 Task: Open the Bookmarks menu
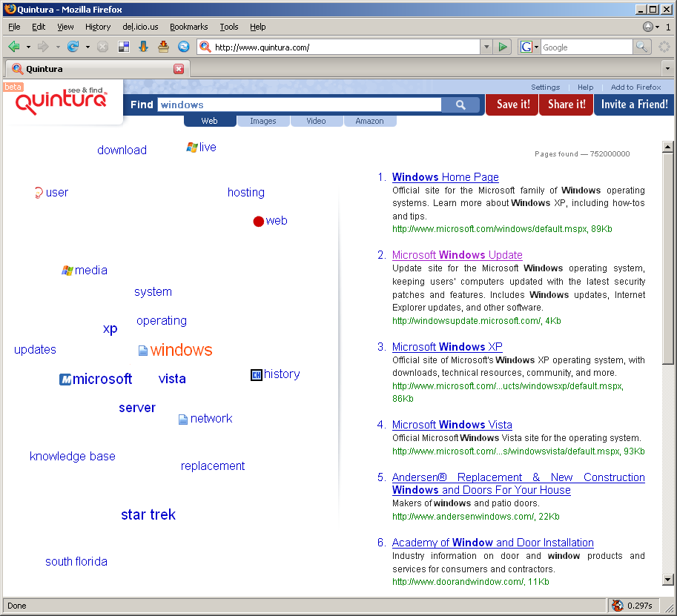point(188,27)
